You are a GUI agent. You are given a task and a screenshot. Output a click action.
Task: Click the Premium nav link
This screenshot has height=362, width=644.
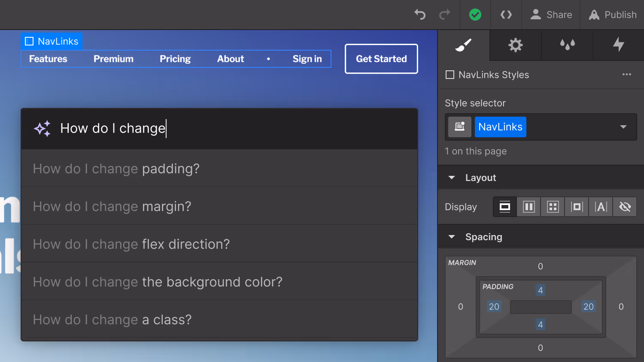pyautogui.click(x=113, y=59)
